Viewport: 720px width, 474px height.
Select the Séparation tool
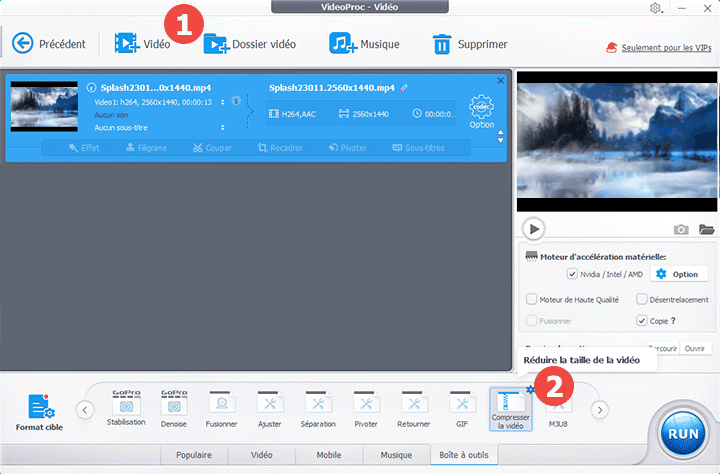pos(318,410)
